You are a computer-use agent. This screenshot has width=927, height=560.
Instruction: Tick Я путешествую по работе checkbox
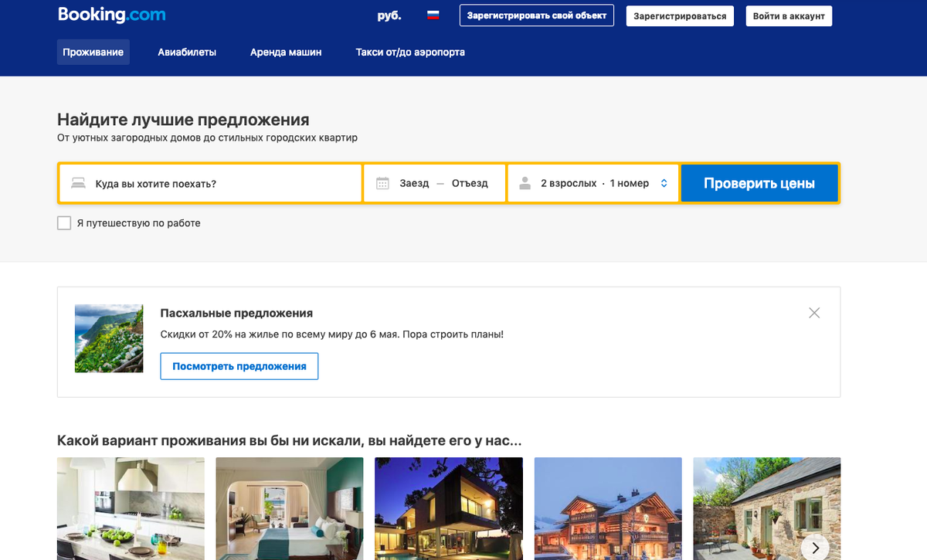[x=64, y=223]
